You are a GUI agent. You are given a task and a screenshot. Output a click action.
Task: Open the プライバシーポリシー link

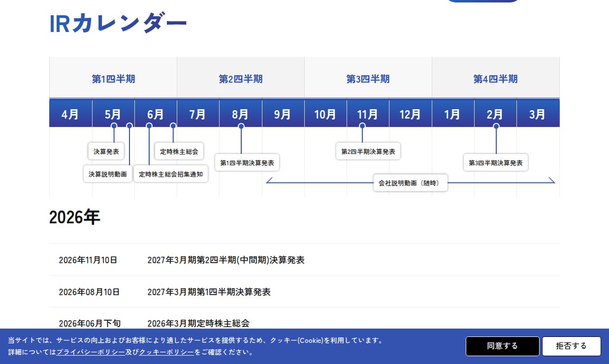(91, 352)
